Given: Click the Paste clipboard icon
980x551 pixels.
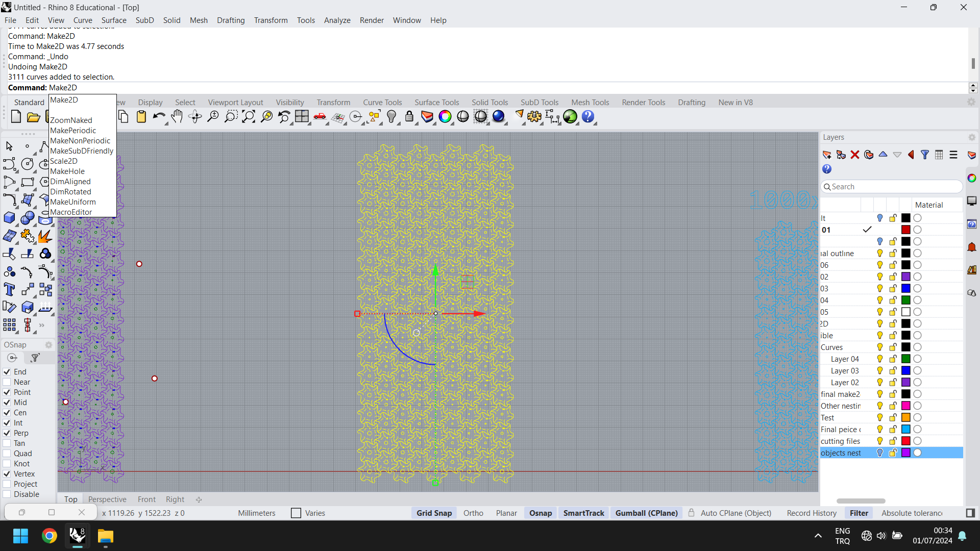Looking at the screenshot, I should 141,117.
